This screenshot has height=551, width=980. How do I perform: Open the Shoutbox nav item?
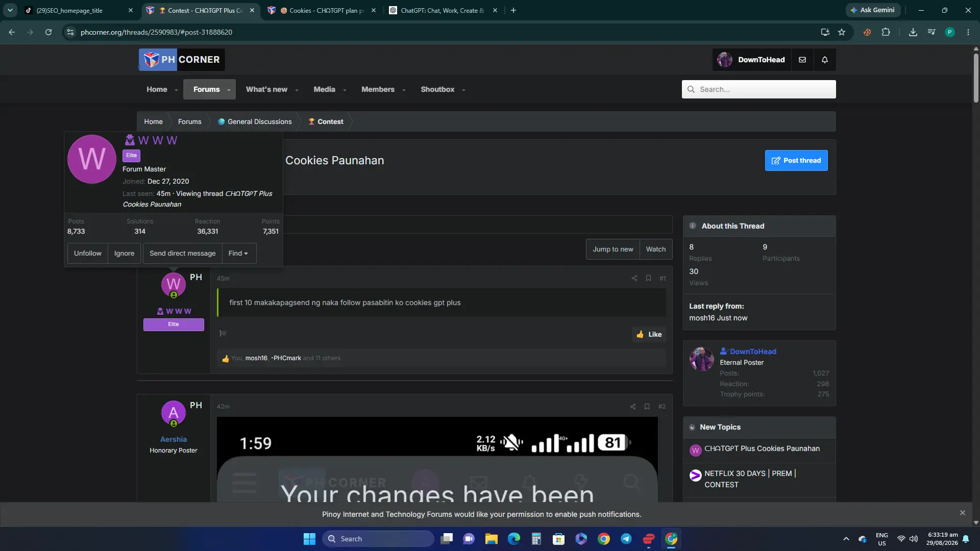[437, 89]
